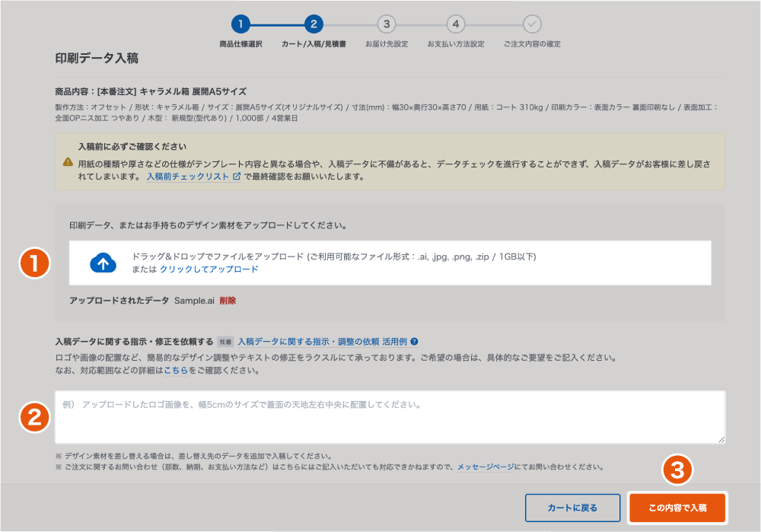The image size is (761, 532).
Task: Click the アップロードされたデータ label
Action: click(119, 301)
